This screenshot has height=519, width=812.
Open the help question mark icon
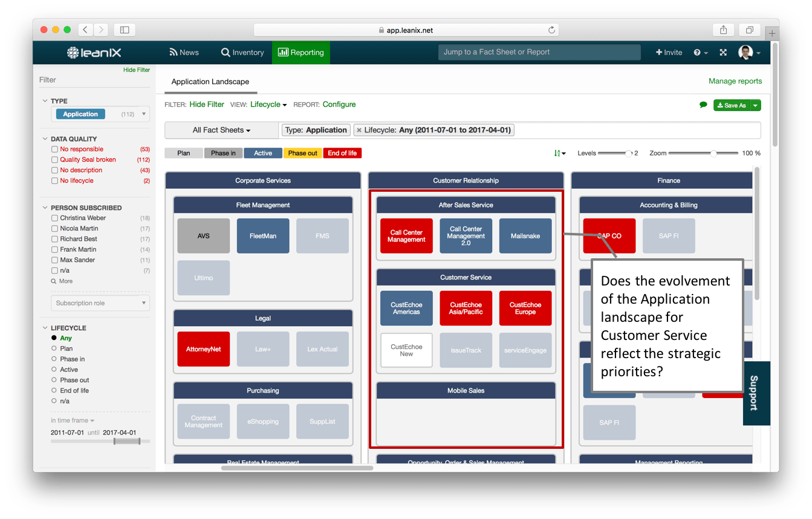(697, 52)
